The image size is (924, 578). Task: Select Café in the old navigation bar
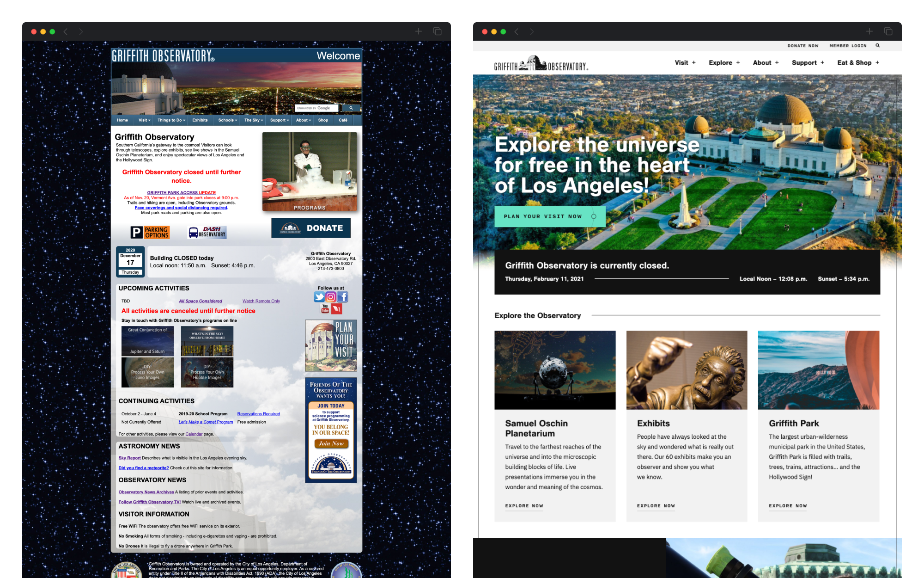tap(343, 120)
